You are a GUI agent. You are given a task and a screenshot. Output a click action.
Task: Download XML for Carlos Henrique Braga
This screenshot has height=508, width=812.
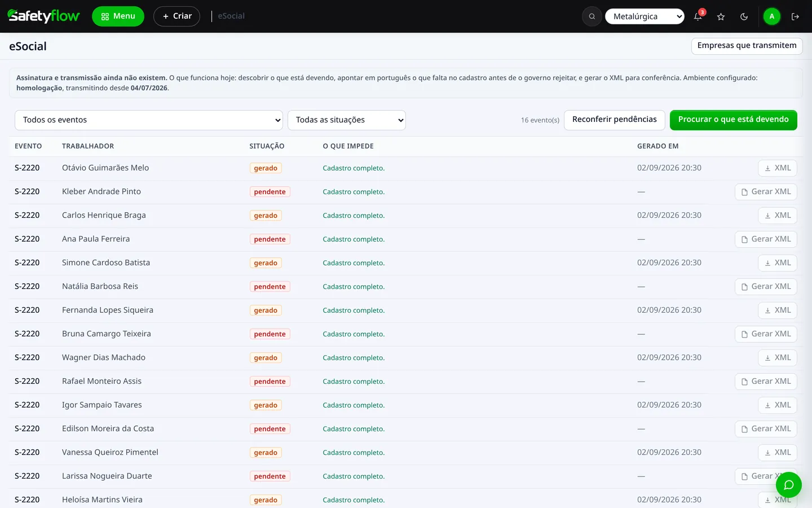tap(777, 216)
